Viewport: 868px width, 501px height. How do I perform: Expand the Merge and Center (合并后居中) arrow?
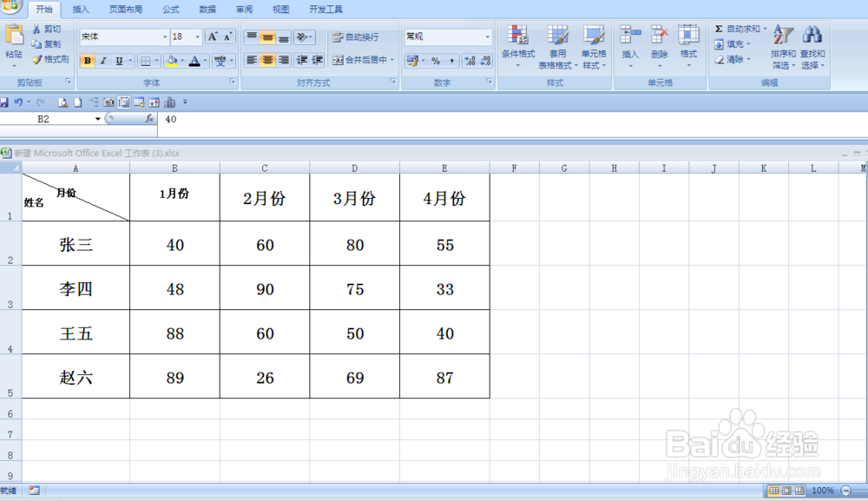coord(392,60)
